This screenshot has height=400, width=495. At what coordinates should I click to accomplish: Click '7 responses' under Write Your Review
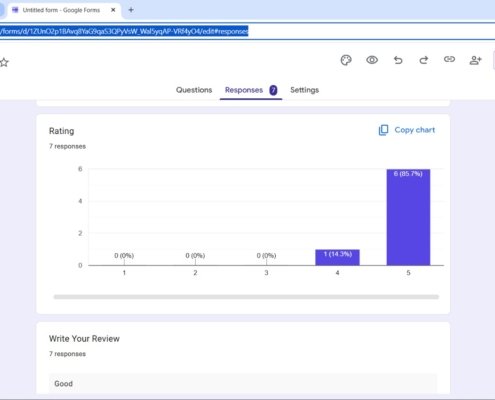click(67, 354)
